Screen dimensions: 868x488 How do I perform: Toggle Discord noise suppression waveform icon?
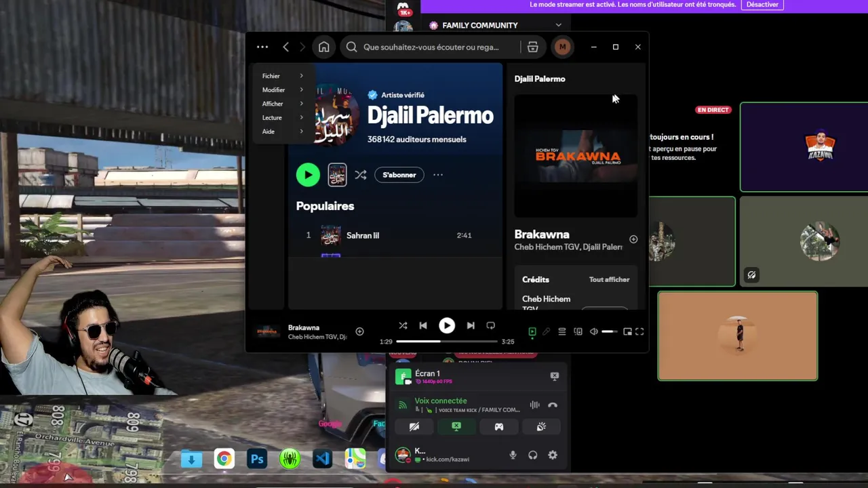[535, 405]
